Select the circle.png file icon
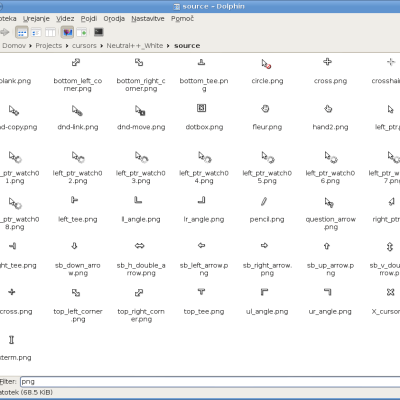The width and height of the screenshot is (400, 400). (266, 63)
